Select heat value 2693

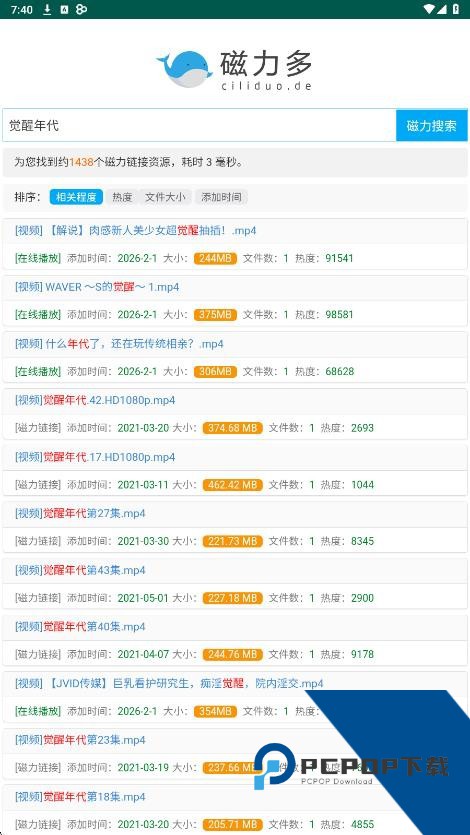362,428
